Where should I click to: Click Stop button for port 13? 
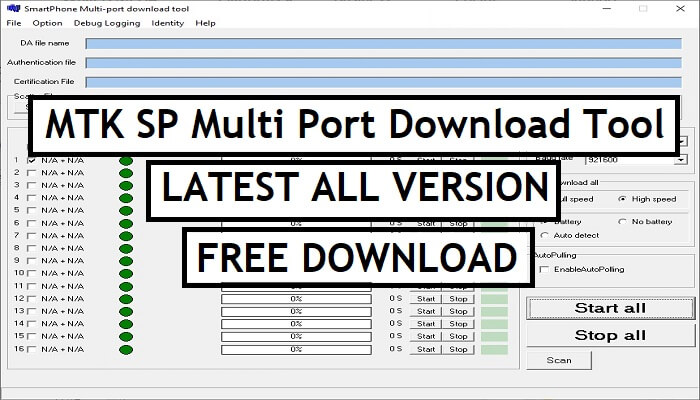(x=458, y=312)
